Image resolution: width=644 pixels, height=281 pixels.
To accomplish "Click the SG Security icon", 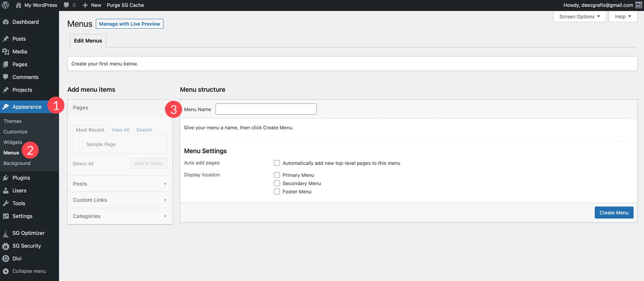I will point(6,246).
